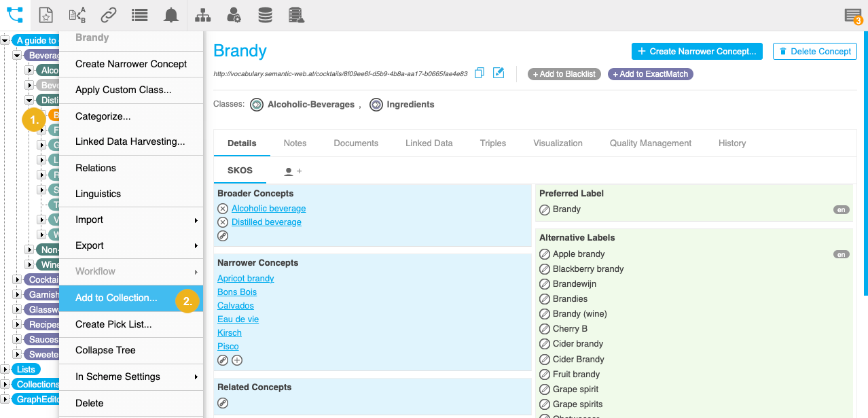The image size is (868, 418).
Task: Edit the Apple brandy alternative label
Action: pos(544,254)
